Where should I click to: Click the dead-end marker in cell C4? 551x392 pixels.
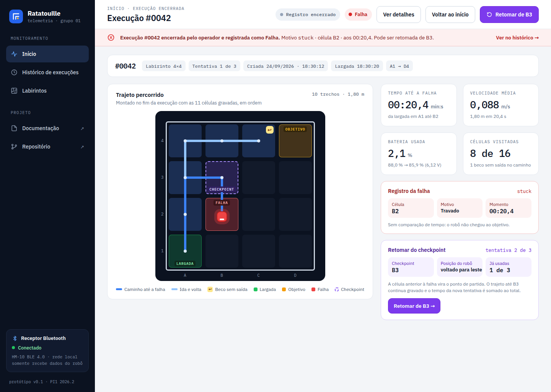click(x=270, y=130)
